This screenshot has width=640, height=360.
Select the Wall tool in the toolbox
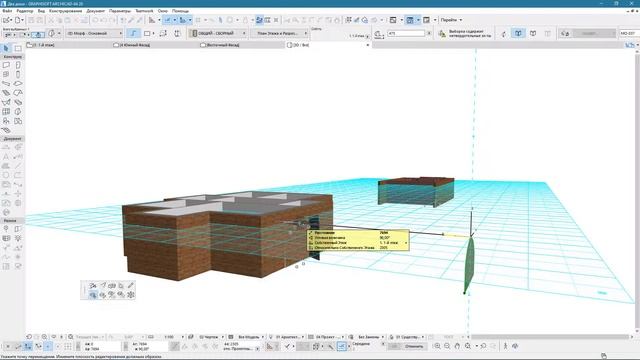[x=6, y=65]
